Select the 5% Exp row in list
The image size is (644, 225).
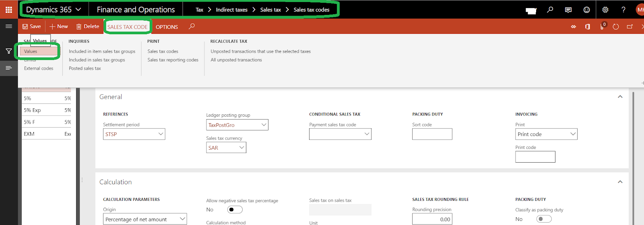(x=47, y=110)
